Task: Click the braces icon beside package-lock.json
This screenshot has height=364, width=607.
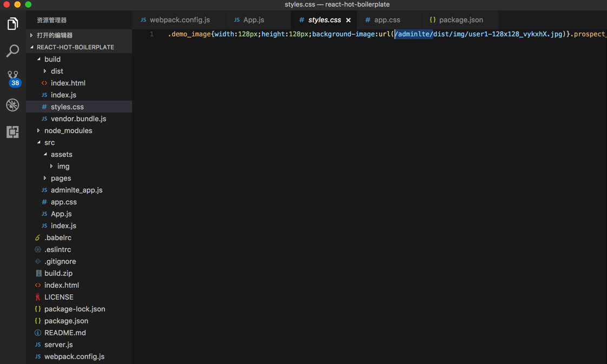Action: pos(37,309)
